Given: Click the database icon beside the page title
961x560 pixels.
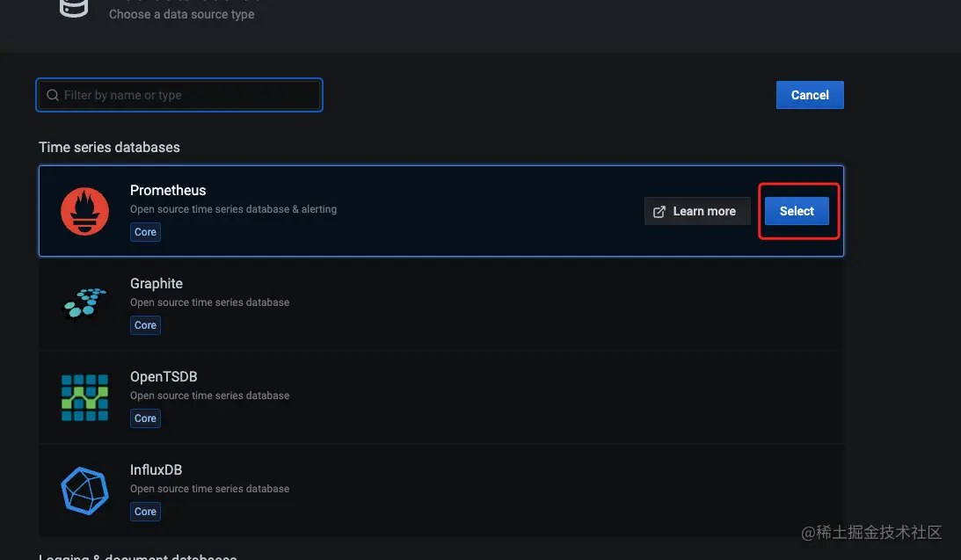Looking at the screenshot, I should (x=74, y=8).
